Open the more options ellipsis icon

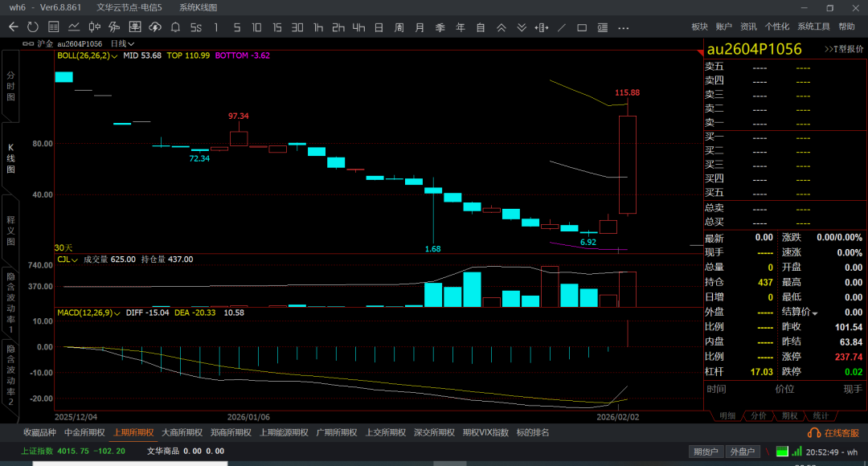pyautogui.click(x=624, y=27)
